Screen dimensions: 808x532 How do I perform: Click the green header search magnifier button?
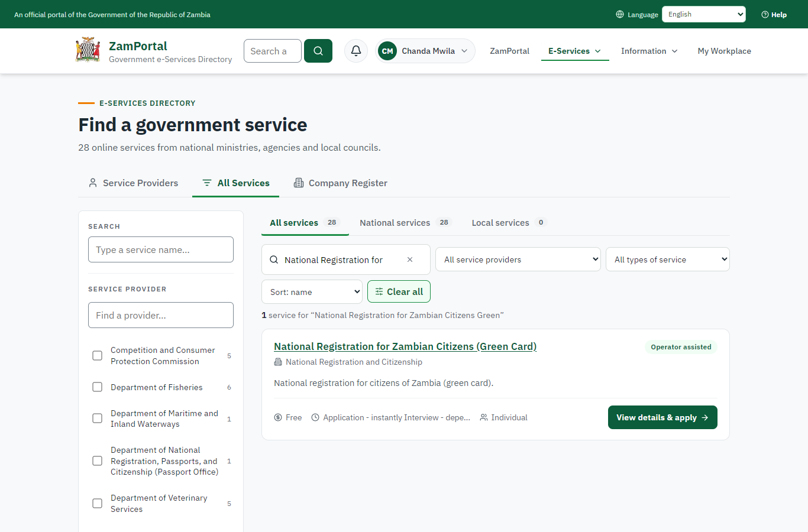(318, 51)
